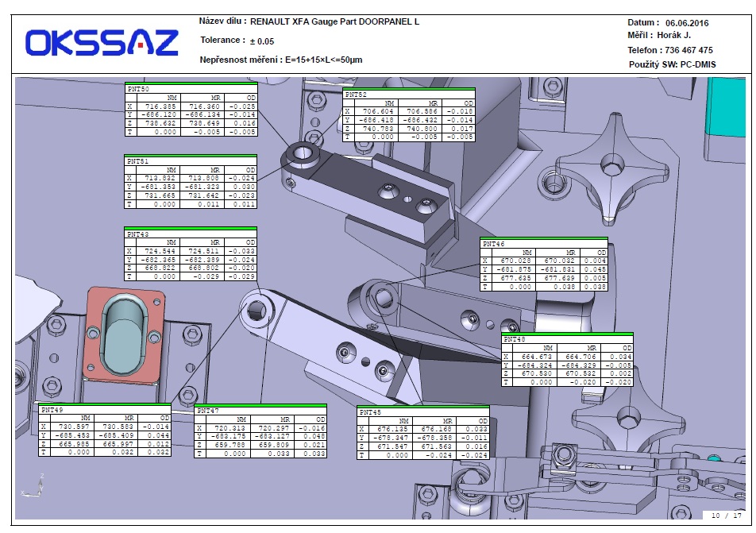Select Z deviation "0.002" in PNT48

[x=621, y=374]
